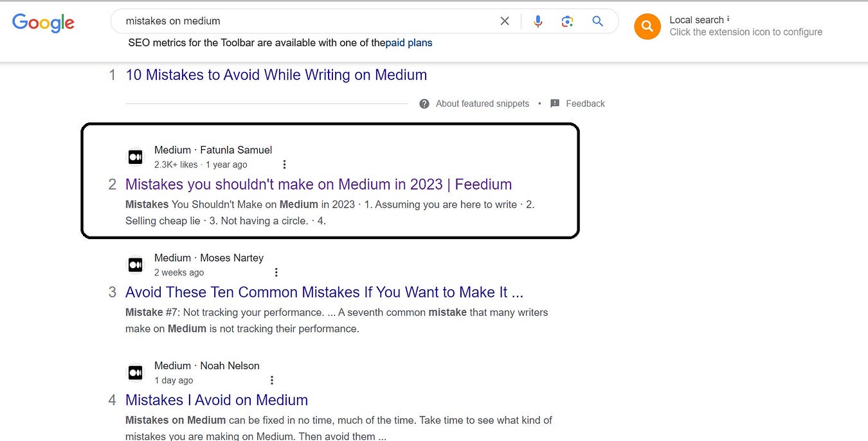Click the '2 weeks ago' date text

[179, 273]
